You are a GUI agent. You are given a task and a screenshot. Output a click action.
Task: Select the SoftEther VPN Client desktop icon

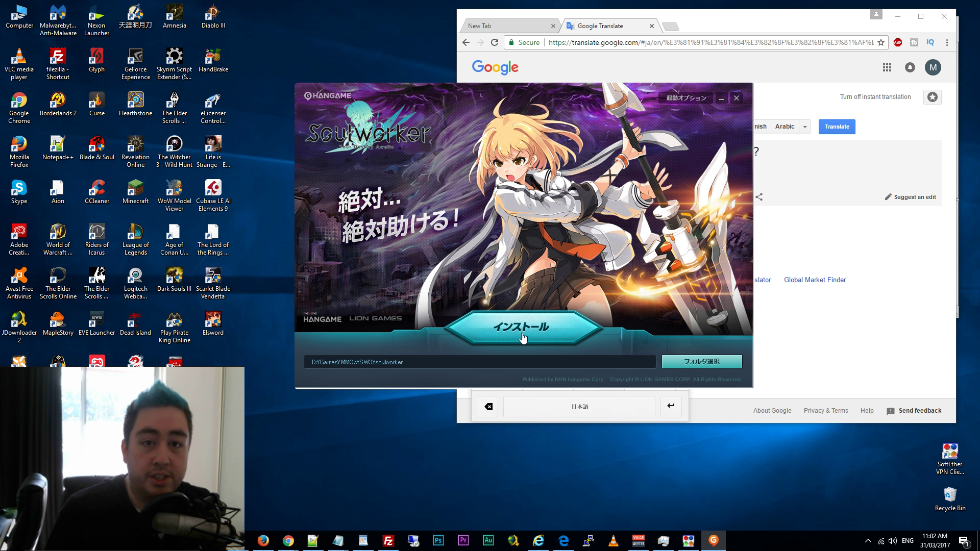click(x=950, y=459)
